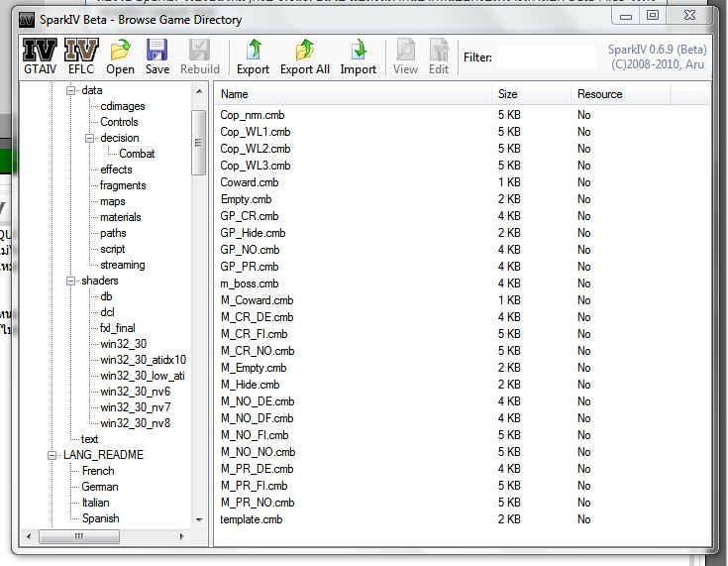This screenshot has height=566, width=728.
Task: Select the materials folder
Action: pyautogui.click(x=120, y=217)
